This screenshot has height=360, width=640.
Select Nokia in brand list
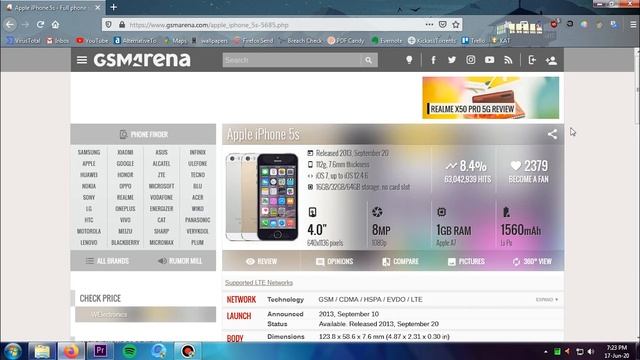(89, 186)
